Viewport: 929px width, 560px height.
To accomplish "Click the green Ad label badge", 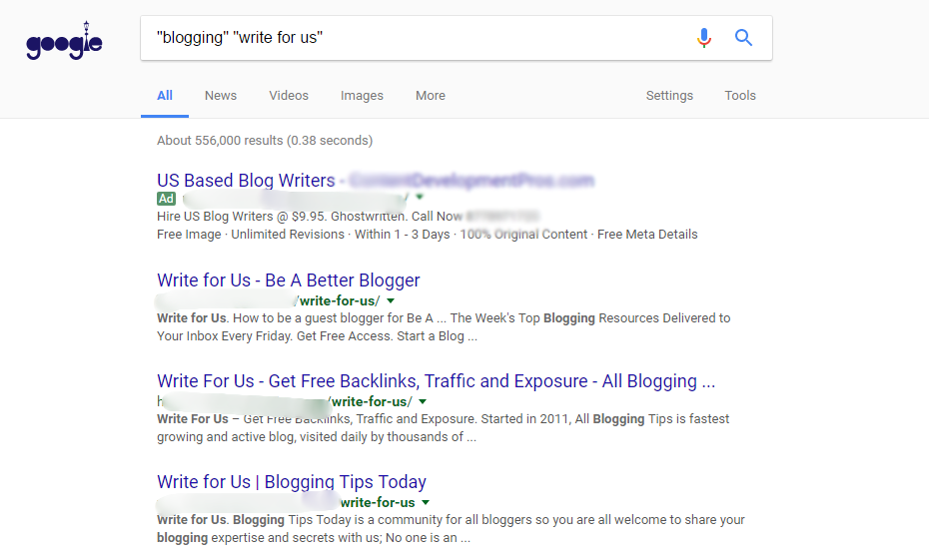I will 166,199.
